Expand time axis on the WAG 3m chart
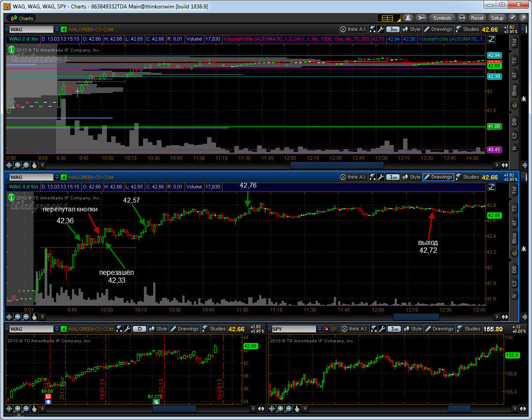 point(505,165)
